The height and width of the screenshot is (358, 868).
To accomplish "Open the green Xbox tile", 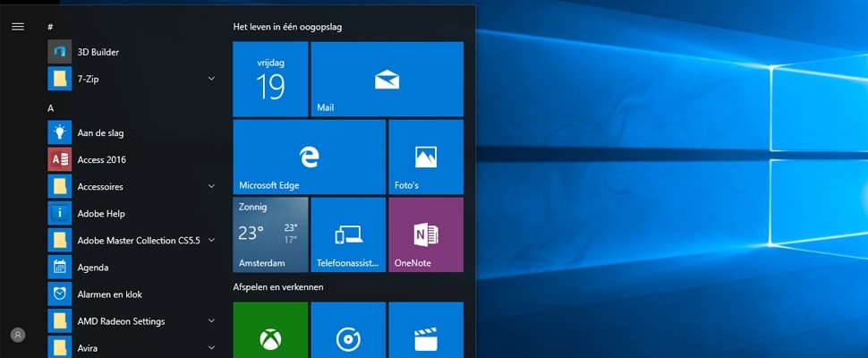I will pos(270,329).
